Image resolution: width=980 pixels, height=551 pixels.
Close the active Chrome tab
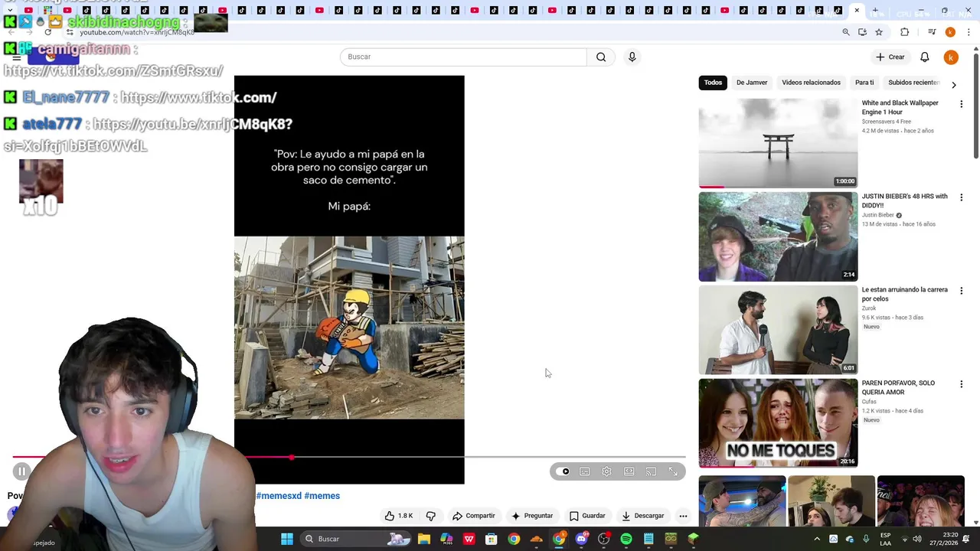coord(857,11)
